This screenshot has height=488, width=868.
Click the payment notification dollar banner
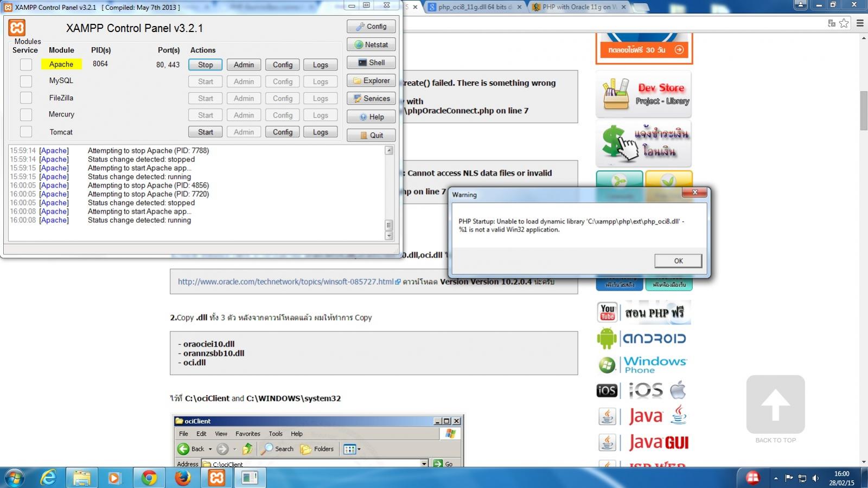[644, 143]
